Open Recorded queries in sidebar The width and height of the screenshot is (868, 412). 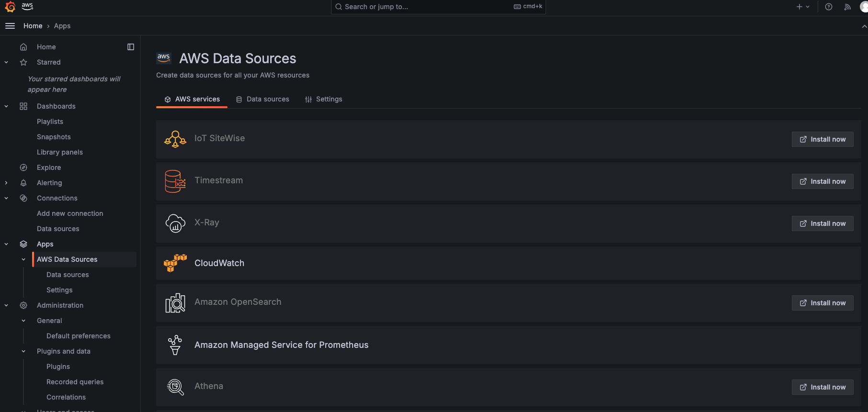[75, 382]
